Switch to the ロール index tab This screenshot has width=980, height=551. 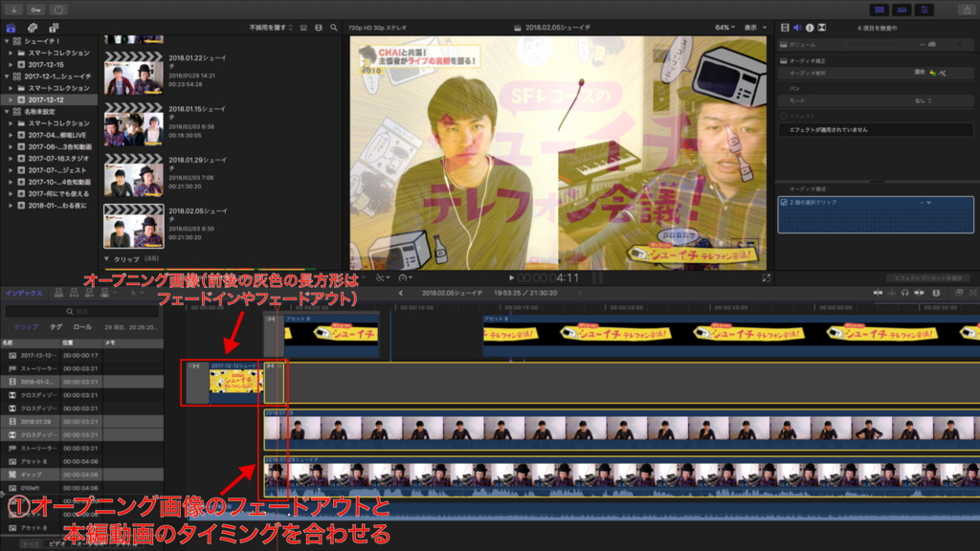tap(82, 327)
